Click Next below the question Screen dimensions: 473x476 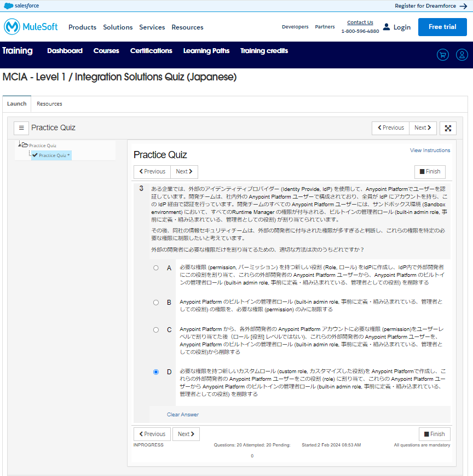pyautogui.click(x=186, y=434)
